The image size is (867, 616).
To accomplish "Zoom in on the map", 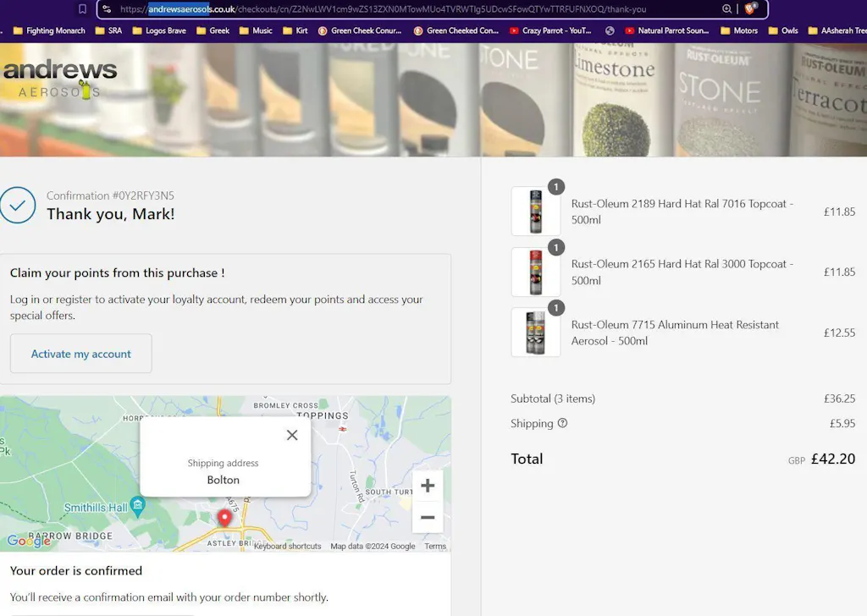I will (x=428, y=486).
